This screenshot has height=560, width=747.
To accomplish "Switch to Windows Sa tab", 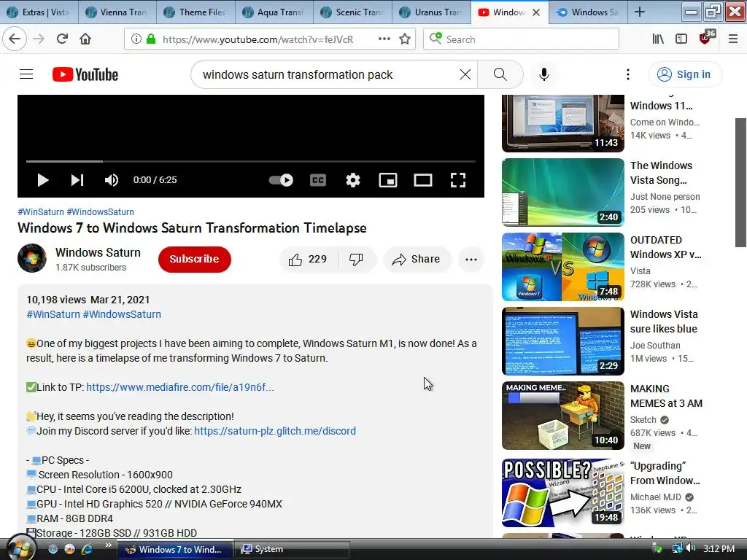I will (589, 12).
